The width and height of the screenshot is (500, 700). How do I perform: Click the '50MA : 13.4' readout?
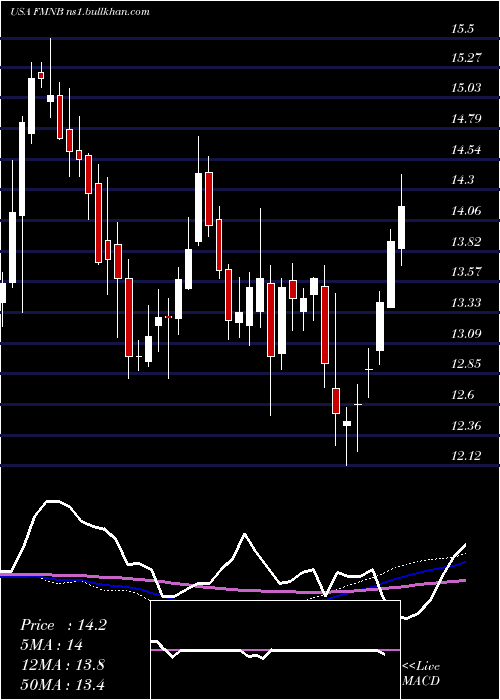[x=62, y=684]
